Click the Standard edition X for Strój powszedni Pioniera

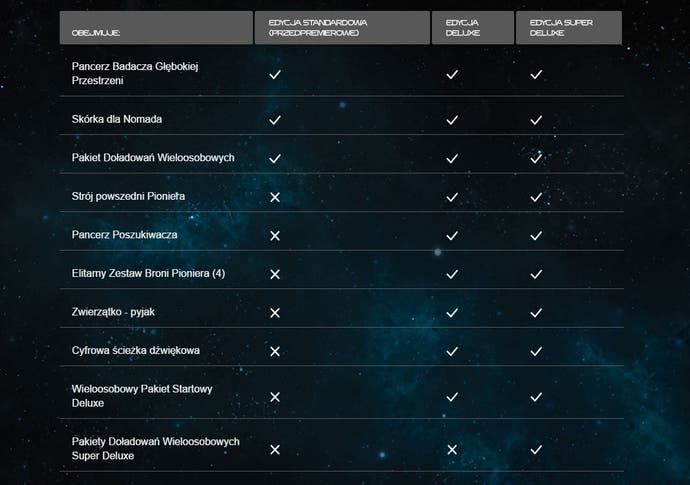(275, 197)
